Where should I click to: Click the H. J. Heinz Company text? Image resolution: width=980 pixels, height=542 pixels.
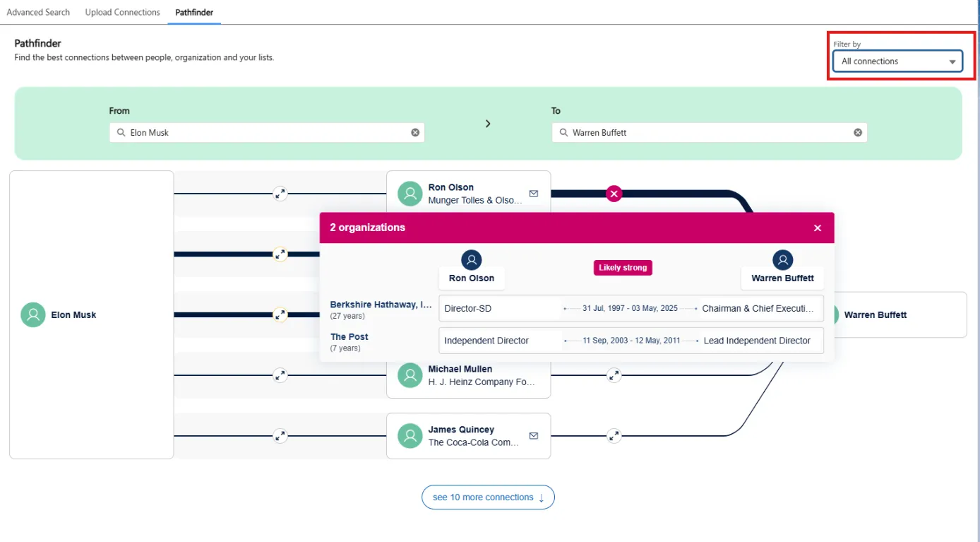[x=482, y=382]
